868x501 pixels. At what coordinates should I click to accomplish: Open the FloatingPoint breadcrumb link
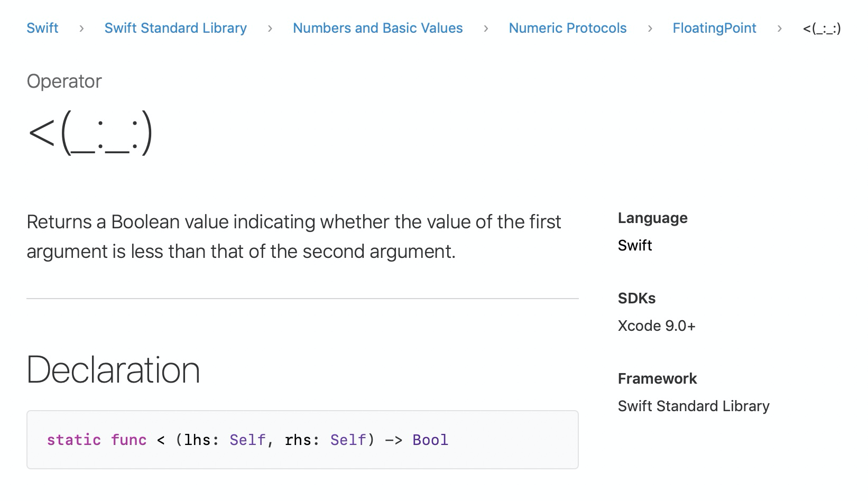tap(714, 28)
